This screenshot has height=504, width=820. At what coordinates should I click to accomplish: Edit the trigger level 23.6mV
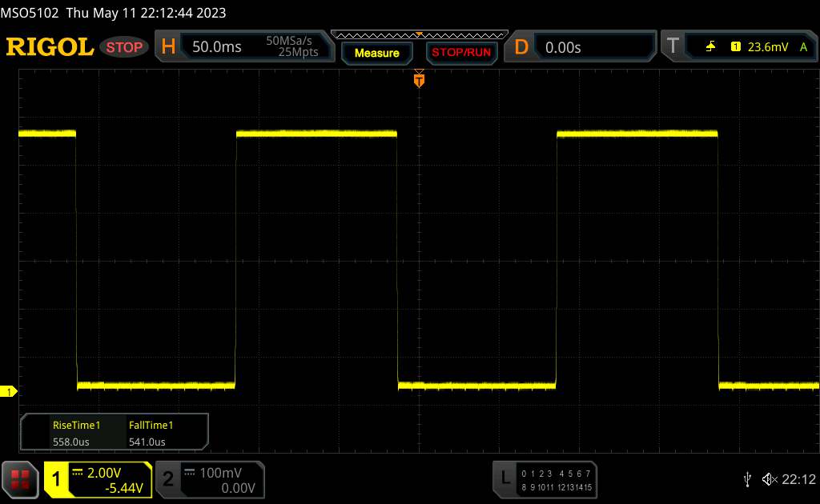768,47
